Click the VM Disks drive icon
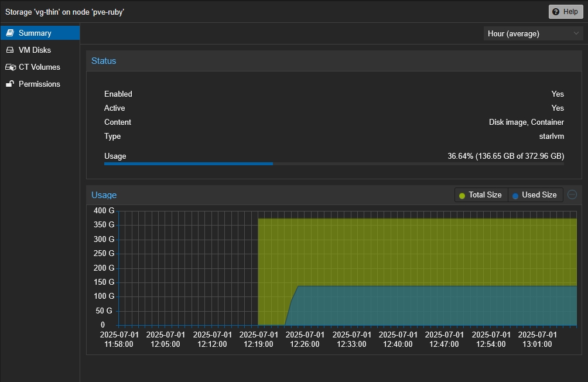The width and height of the screenshot is (588, 382). (10, 50)
